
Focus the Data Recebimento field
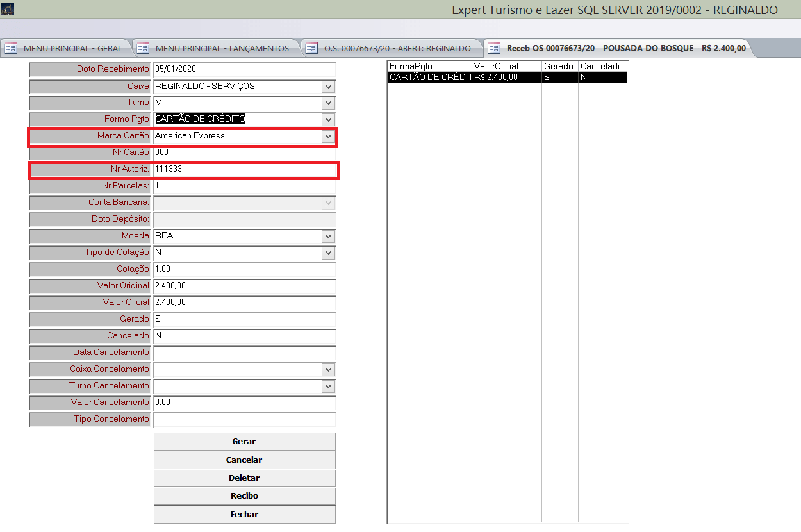point(244,70)
